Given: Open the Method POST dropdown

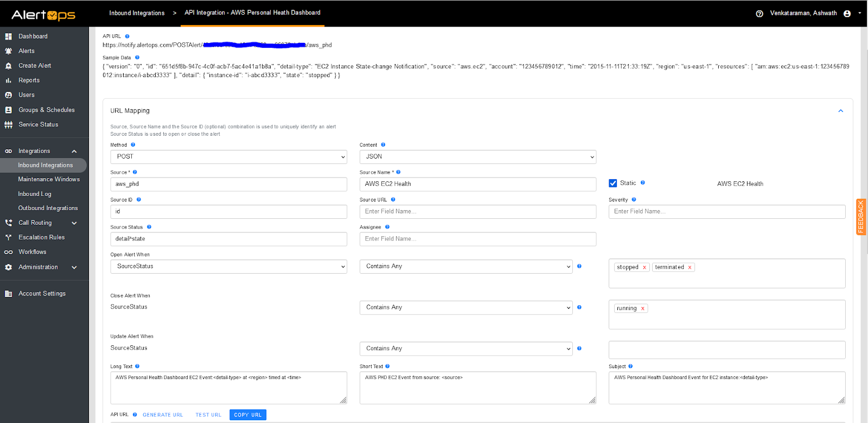Looking at the screenshot, I should point(228,157).
